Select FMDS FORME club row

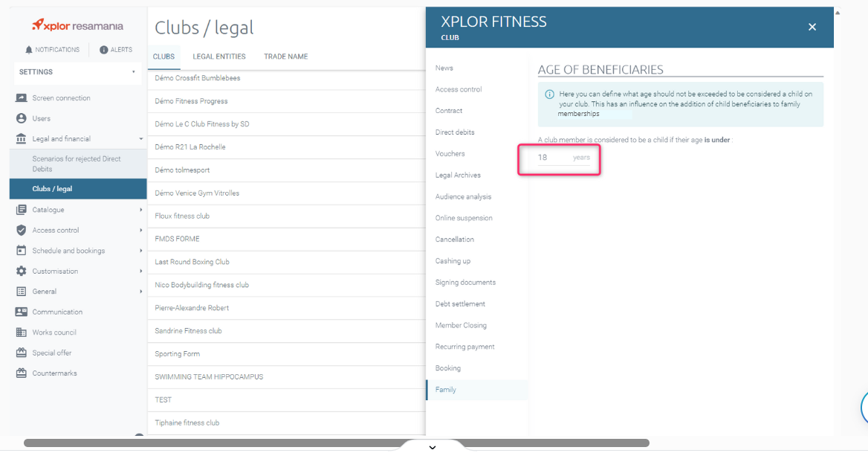click(286, 240)
